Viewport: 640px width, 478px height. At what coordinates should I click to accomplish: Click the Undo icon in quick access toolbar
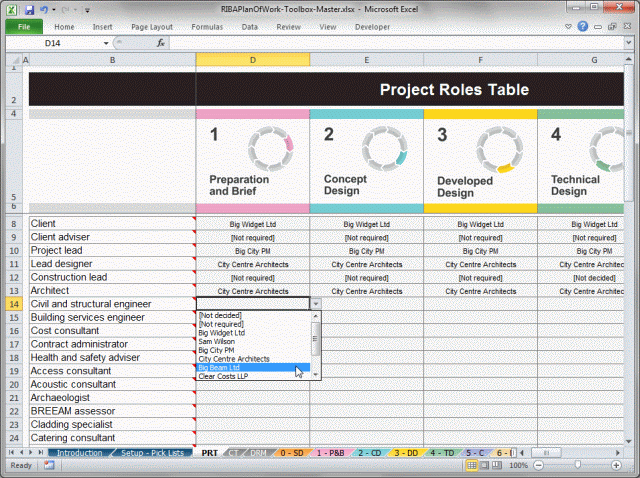coord(44,9)
